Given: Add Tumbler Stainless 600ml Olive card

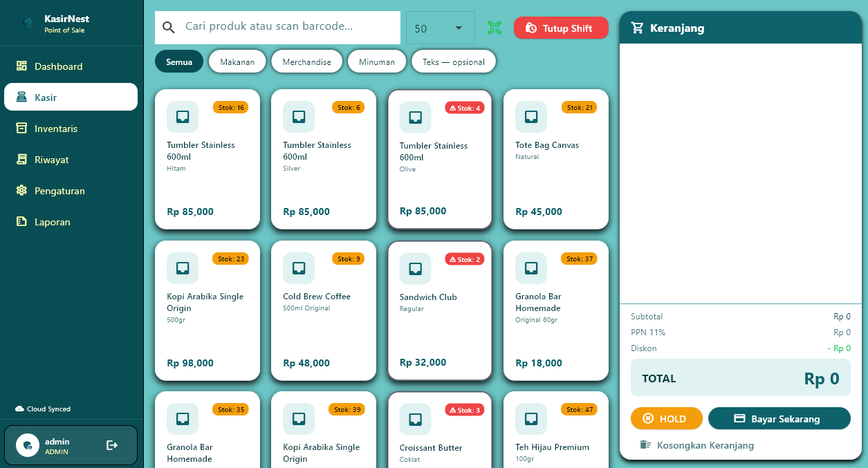Looking at the screenshot, I should coord(440,159).
